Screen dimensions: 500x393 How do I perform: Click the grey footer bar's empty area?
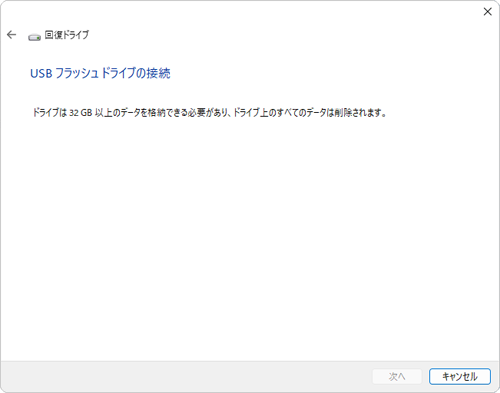click(187, 377)
